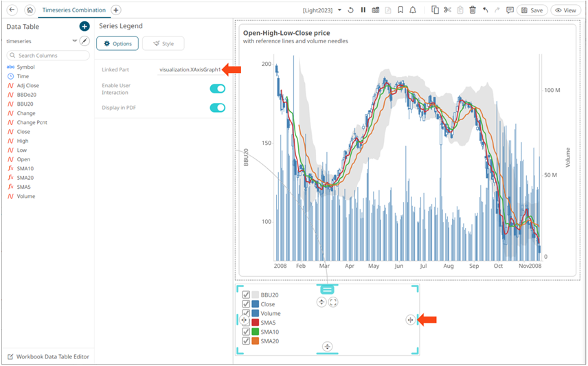The image size is (588, 366).
Task: Click the bell alerts icon
Action: pyautogui.click(x=412, y=10)
